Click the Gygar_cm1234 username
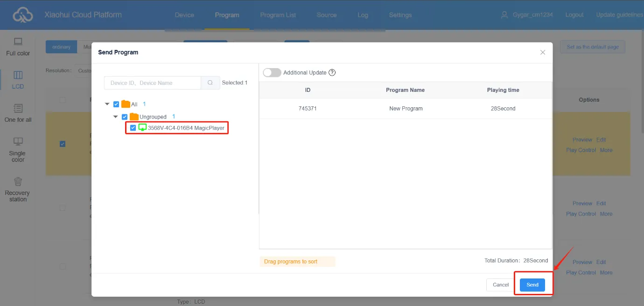This screenshot has height=306, width=644. 532,15
